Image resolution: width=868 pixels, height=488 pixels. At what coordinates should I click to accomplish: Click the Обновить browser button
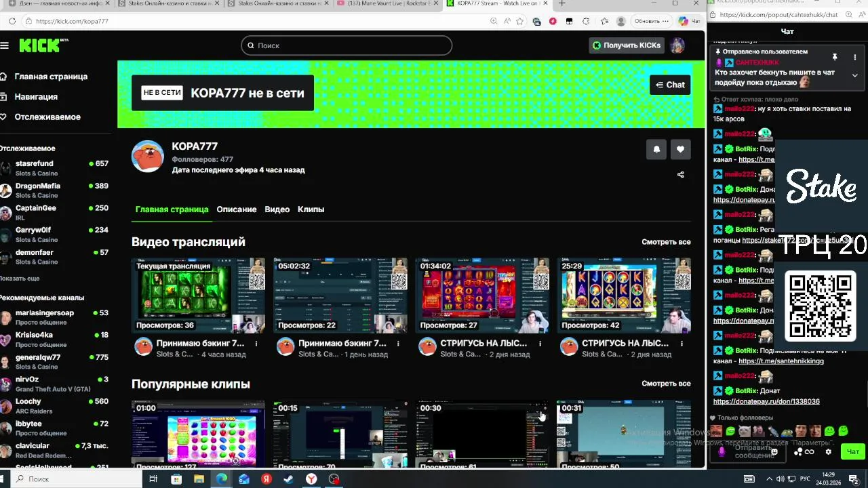tap(651, 21)
